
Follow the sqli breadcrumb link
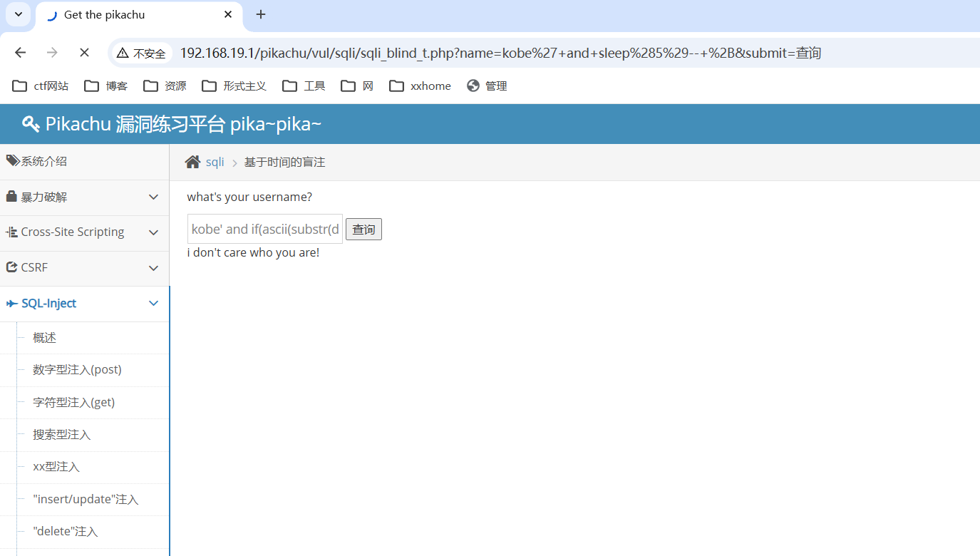pos(215,163)
